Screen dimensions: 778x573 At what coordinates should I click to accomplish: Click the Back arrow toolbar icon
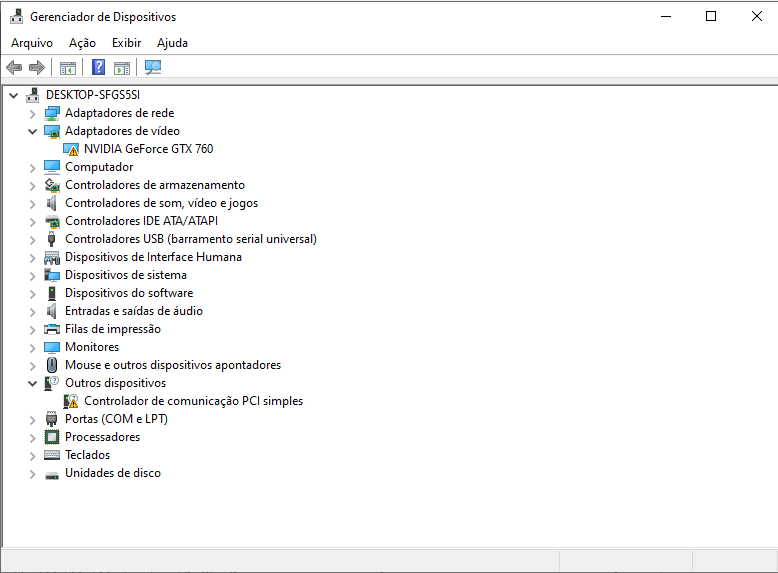(x=14, y=67)
